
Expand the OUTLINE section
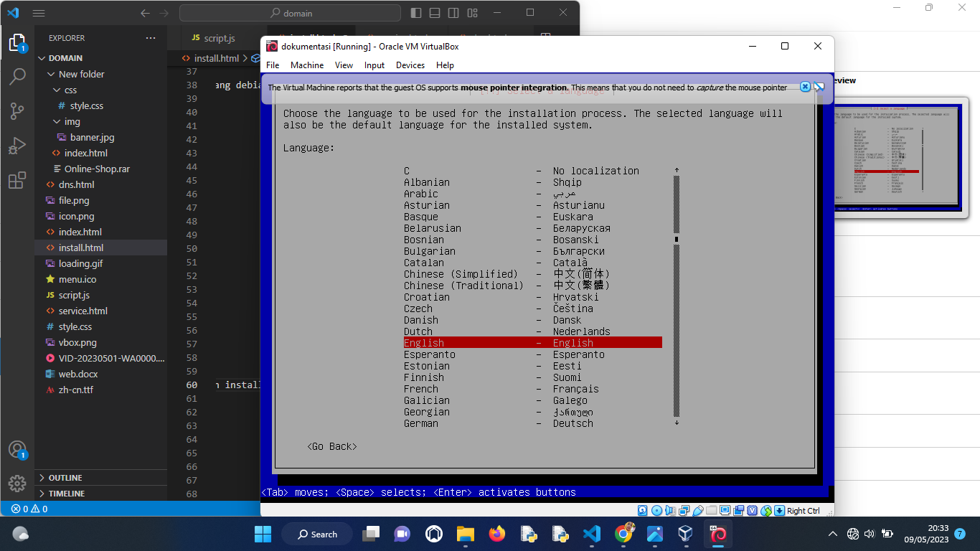point(100,478)
